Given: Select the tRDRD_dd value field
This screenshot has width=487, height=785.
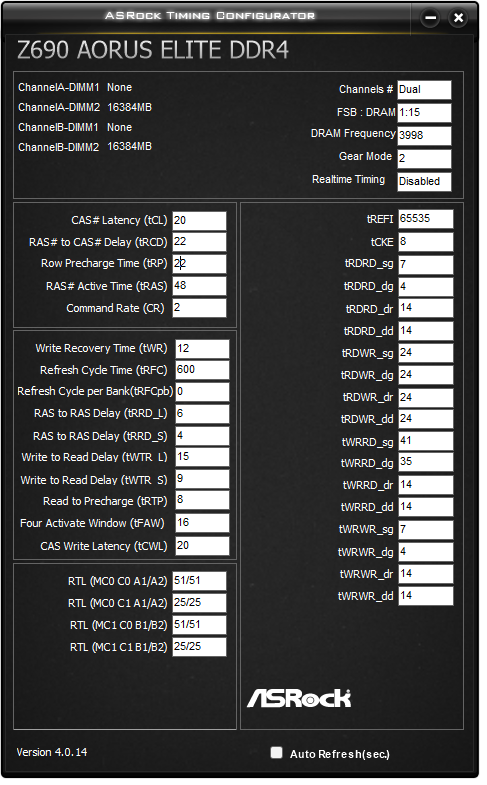Looking at the screenshot, I should click(x=426, y=331).
